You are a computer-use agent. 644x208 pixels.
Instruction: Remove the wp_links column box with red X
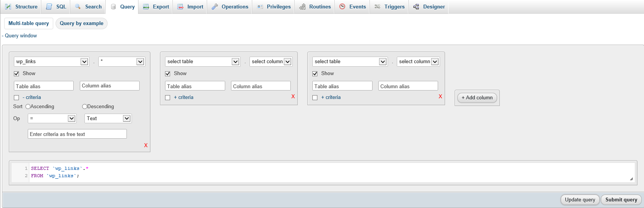pos(146,145)
